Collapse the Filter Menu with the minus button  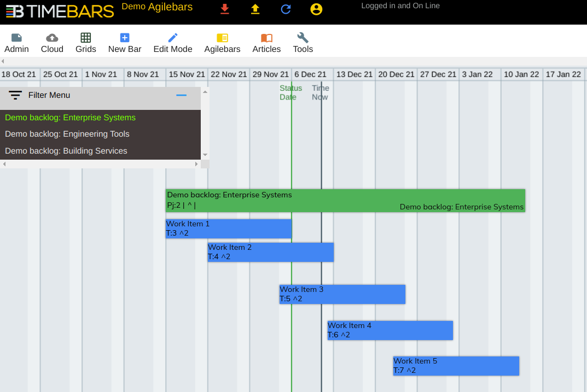181,95
